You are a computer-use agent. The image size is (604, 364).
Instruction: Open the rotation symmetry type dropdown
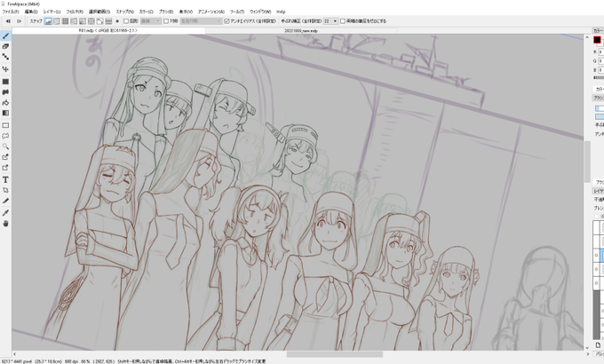point(151,21)
